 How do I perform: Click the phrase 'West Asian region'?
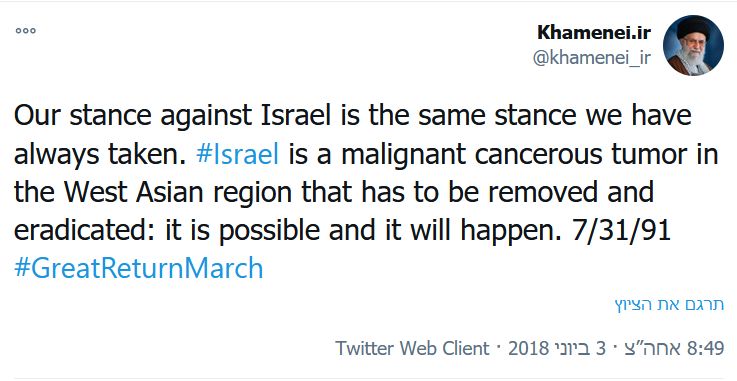[178, 193]
